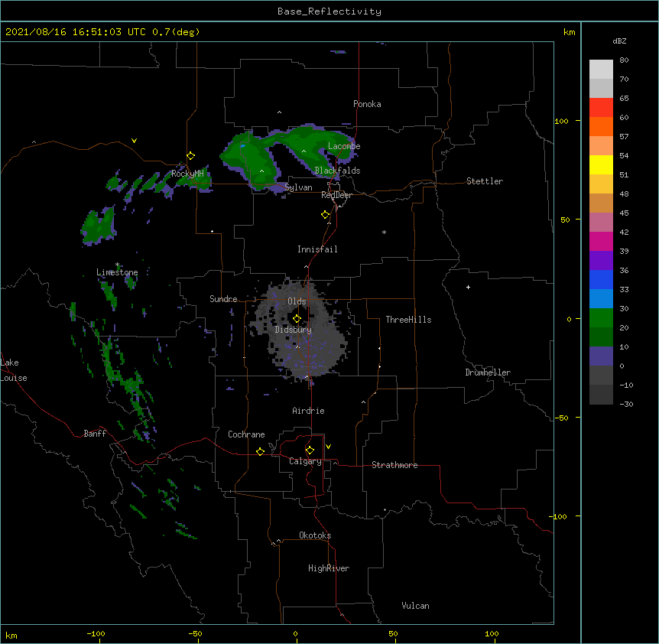The height and width of the screenshot is (644, 659).
Task: Click the RockyMH label
Action: tap(187, 174)
